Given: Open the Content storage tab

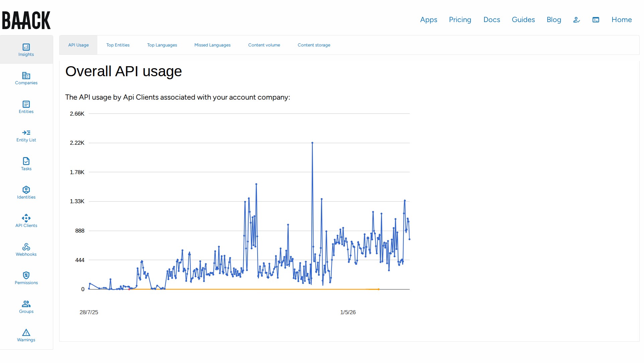Looking at the screenshot, I should 314,45.
